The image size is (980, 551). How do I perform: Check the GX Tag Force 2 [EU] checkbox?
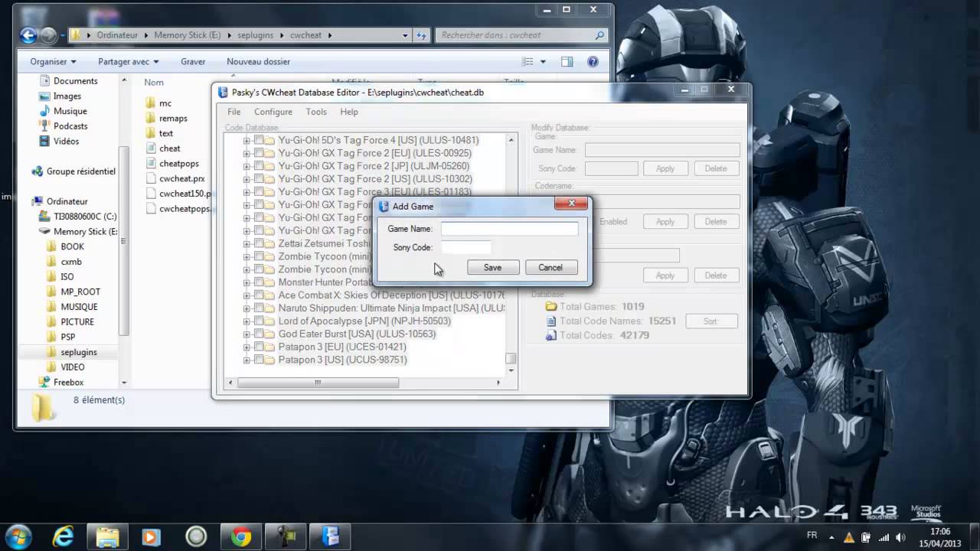pyautogui.click(x=259, y=153)
